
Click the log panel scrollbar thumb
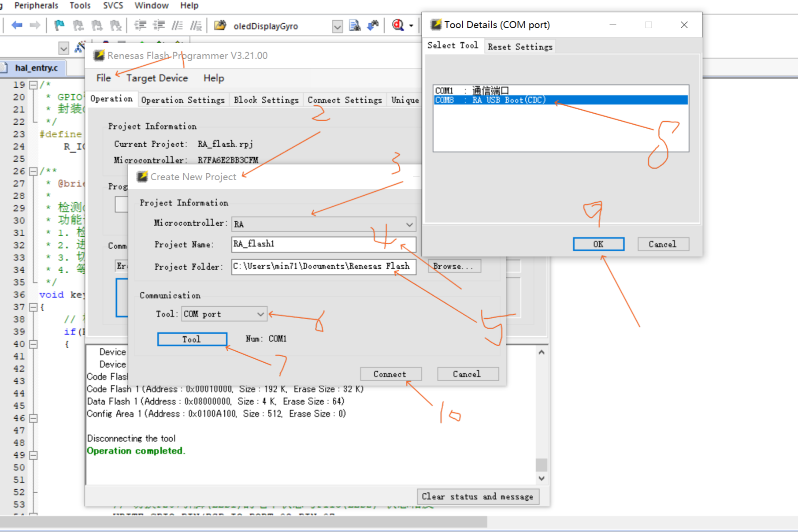pos(542,465)
